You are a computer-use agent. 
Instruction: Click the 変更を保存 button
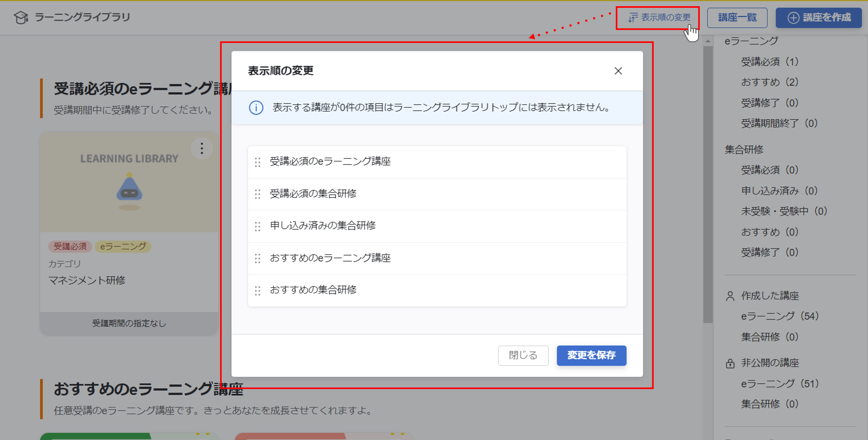point(591,355)
